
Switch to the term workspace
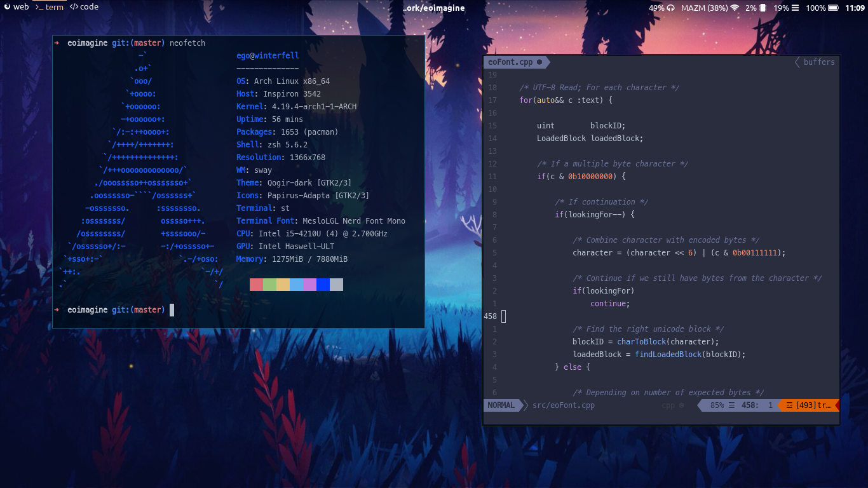pos(50,7)
